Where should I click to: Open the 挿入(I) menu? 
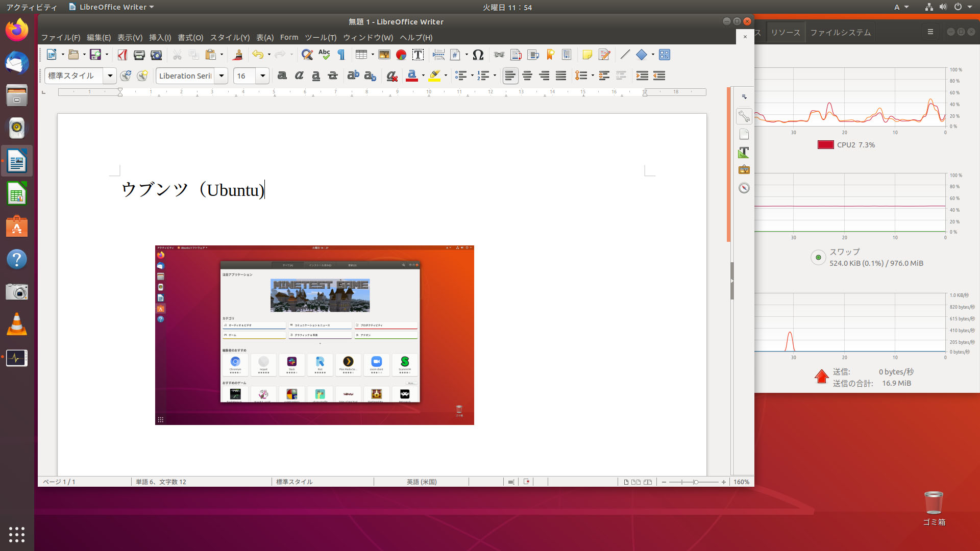(x=160, y=37)
